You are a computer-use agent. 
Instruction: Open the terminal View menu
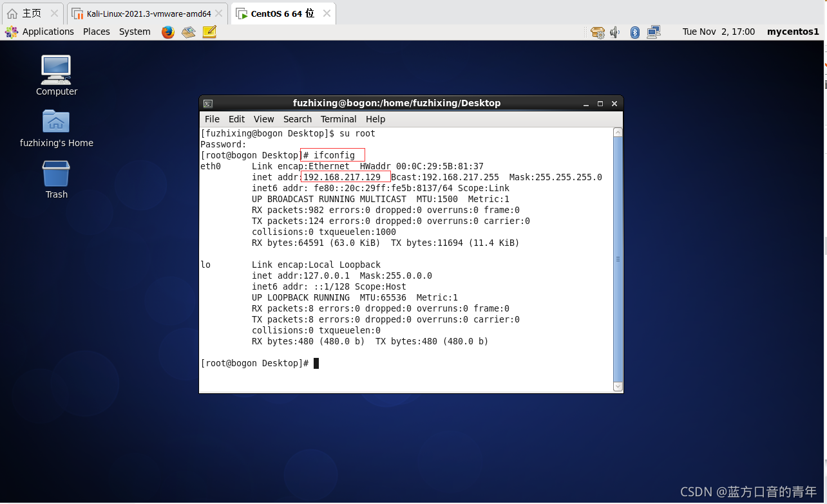[263, 119]
